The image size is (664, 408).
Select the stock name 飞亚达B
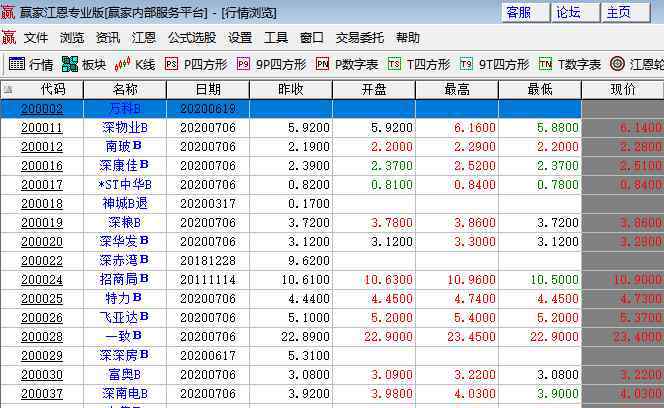click(x=124, y=317)
